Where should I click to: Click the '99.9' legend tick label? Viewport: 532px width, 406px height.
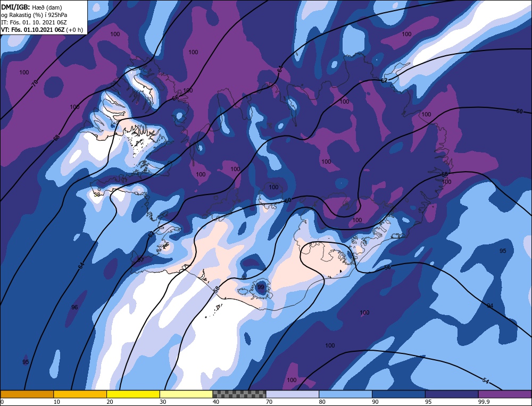click(x=484, y=402)
